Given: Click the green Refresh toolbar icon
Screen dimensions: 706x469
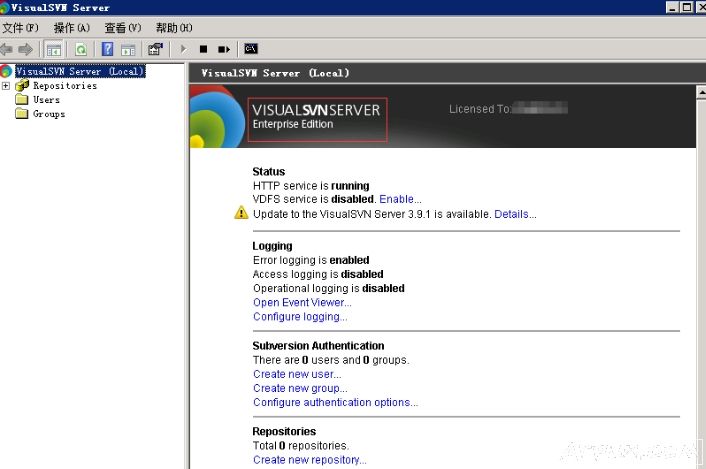Looking at the screenshot, I should coord(81,50).
